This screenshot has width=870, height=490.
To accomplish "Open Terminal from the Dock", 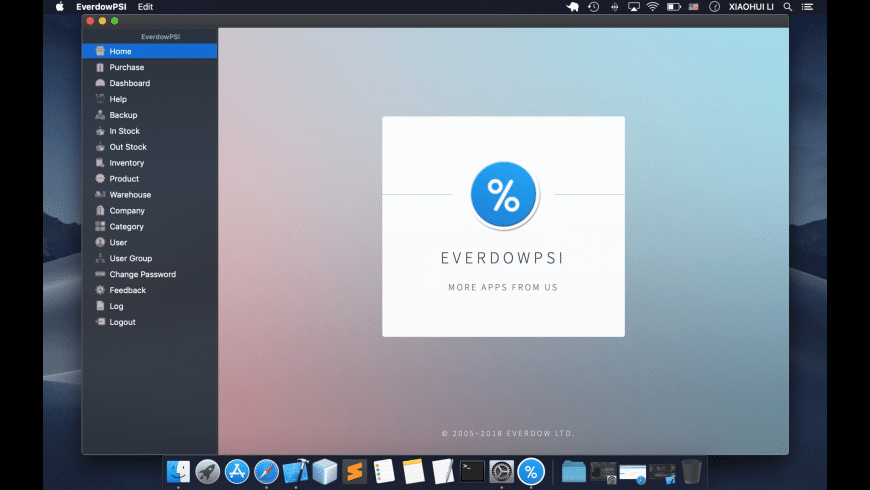I will click(x=472, y=472).
